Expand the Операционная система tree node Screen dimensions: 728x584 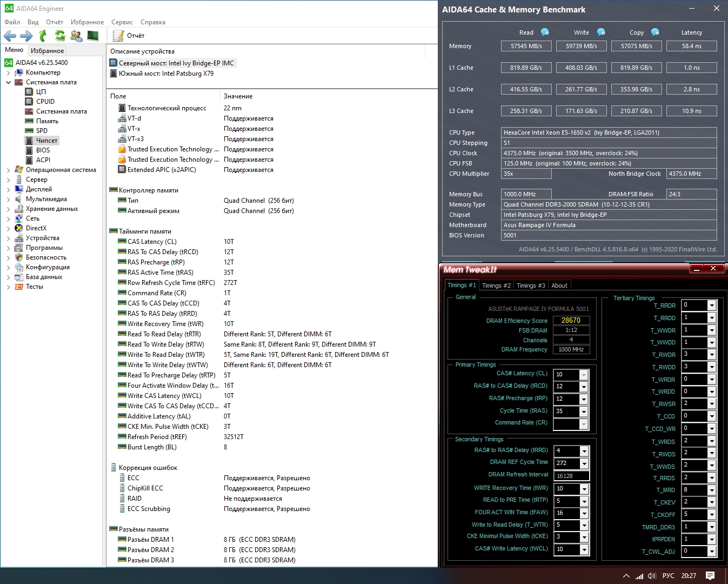8,170
